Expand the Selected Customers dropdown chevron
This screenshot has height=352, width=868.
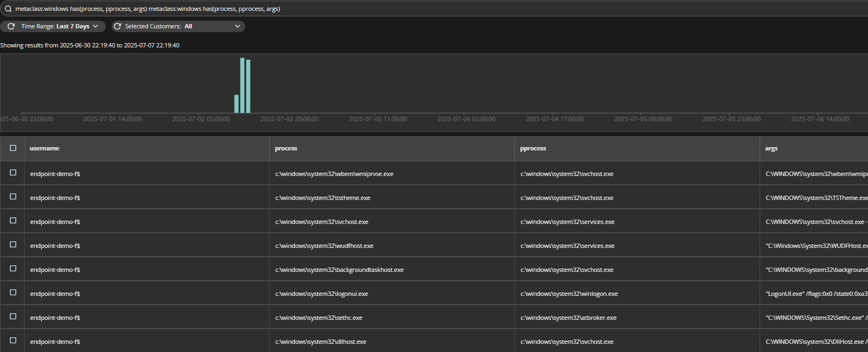click(x=238, y=26)
